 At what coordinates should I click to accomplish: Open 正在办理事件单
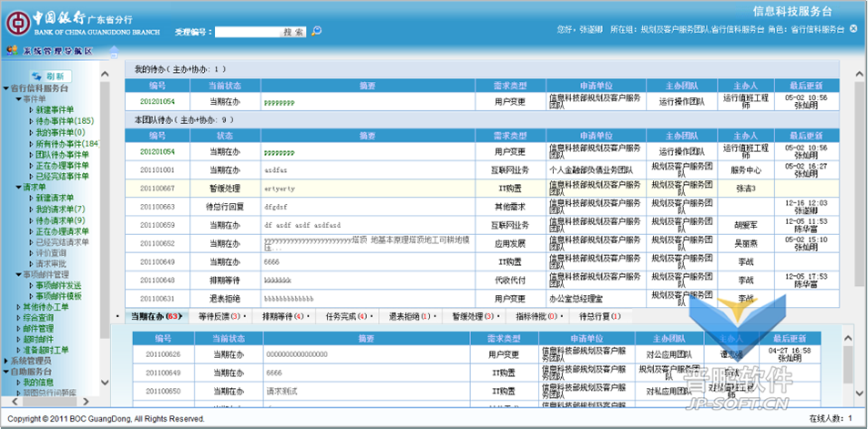click(x=63, y=166)
